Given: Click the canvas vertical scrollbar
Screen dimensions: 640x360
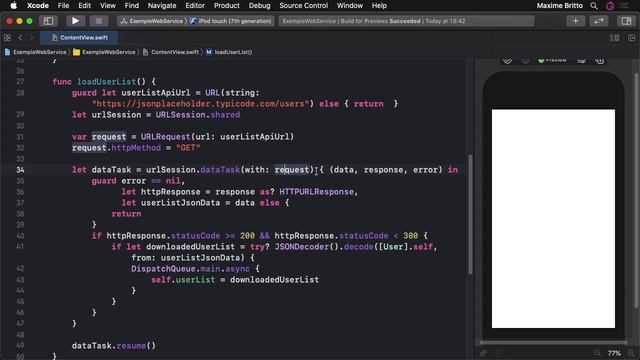Looking at the screenshot, I should (x=636, y=190).
